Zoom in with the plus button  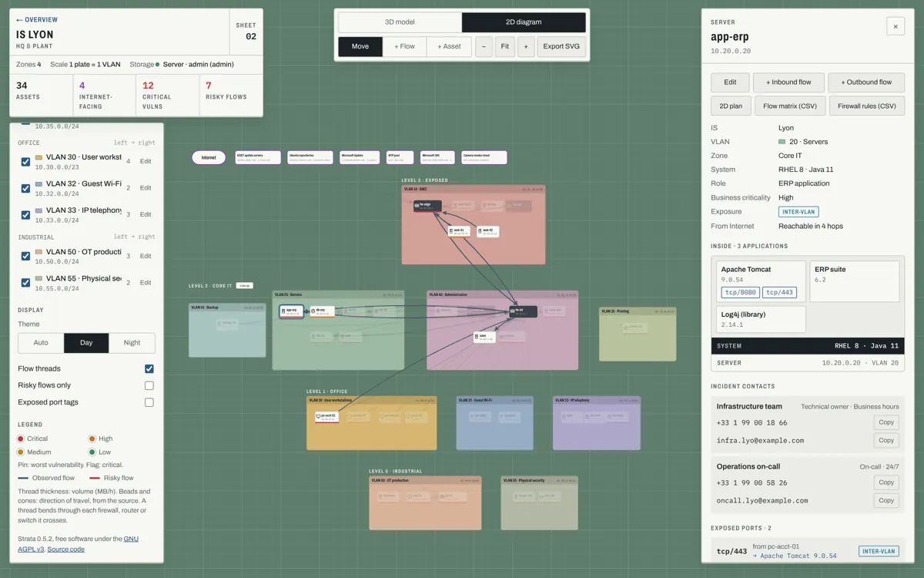point(526,46)
